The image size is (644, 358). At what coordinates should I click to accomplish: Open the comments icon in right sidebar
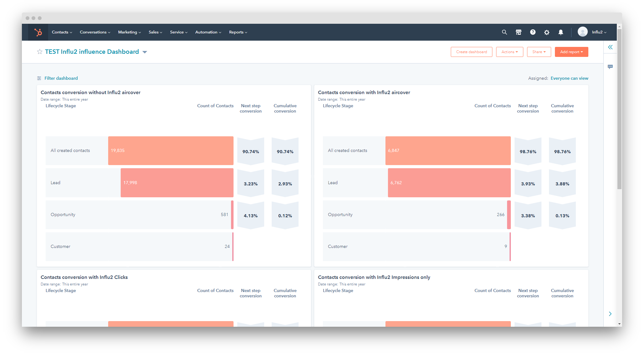[x=610, y=66]
